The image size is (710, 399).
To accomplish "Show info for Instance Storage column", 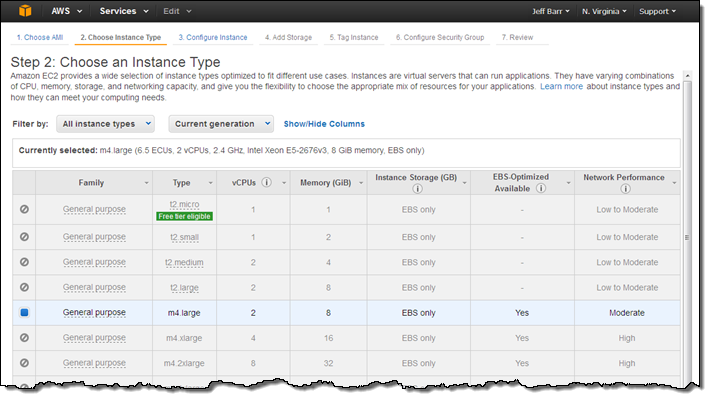I will [417, 188].
